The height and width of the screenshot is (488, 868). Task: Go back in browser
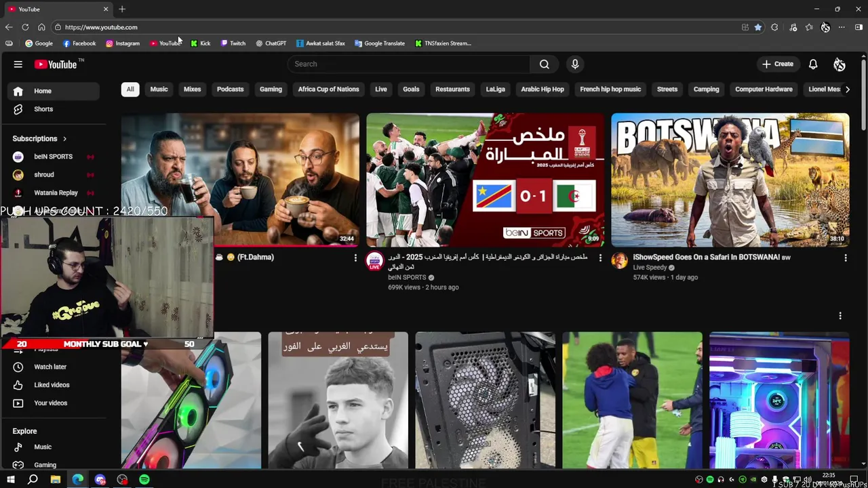pos(9,27)
